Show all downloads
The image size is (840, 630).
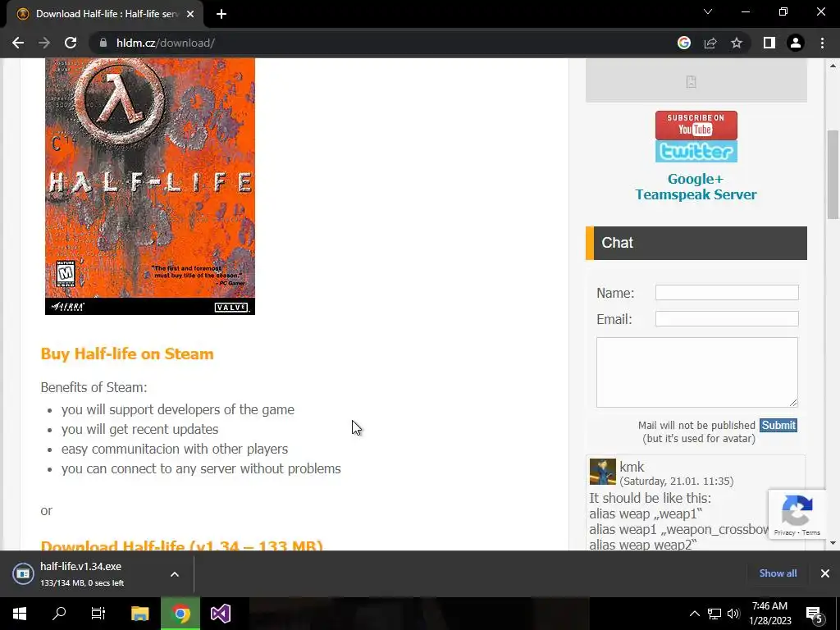(x=778, y=573)
